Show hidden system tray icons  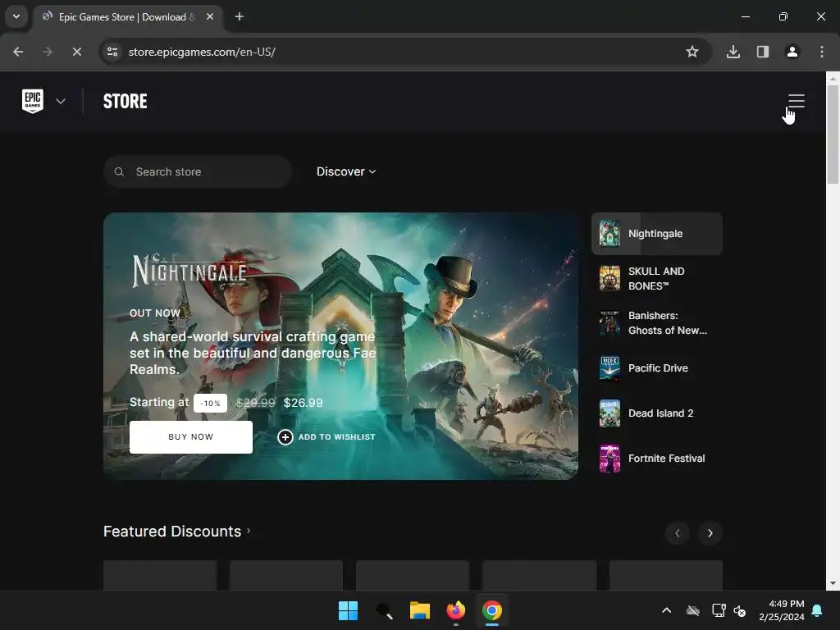(666, 610)
